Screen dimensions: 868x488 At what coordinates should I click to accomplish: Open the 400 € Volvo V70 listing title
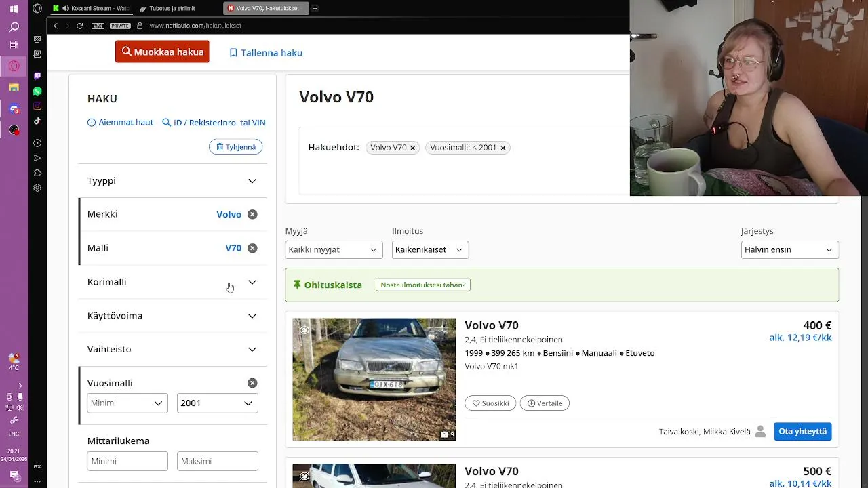492,325
